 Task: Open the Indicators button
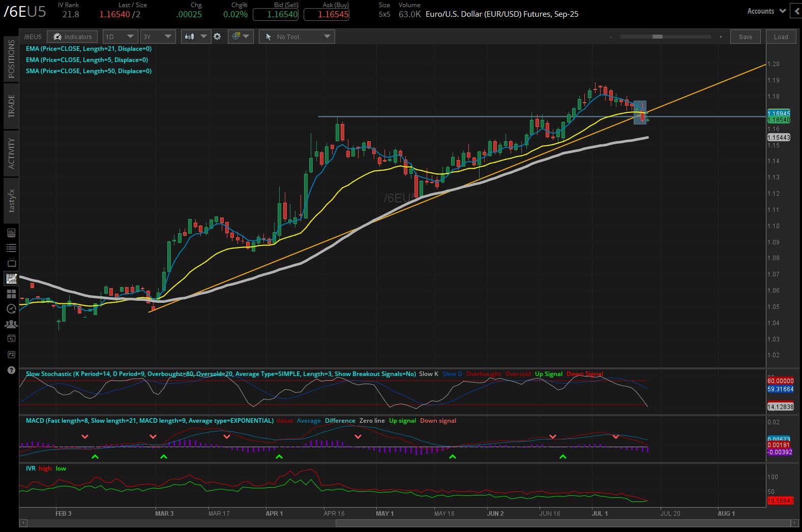click(73, 37)
